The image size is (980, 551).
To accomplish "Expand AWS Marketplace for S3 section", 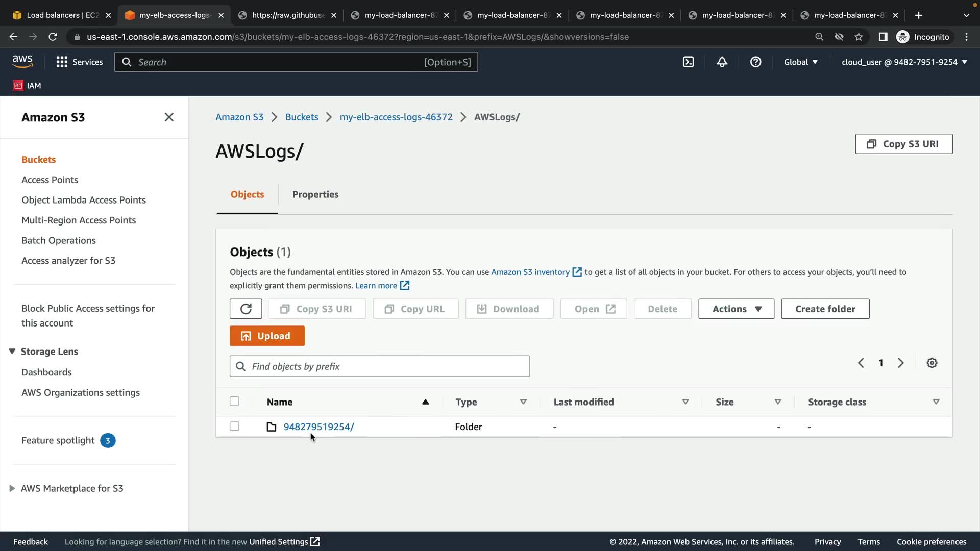I will tap(12, 489).
